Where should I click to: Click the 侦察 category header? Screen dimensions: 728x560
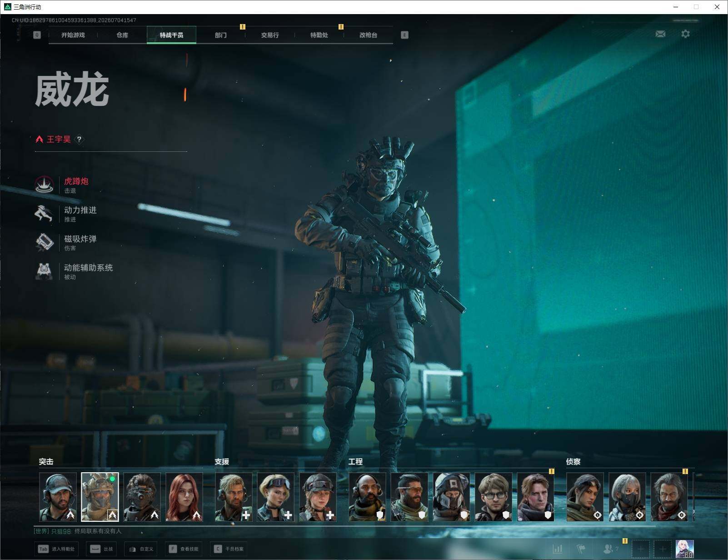click(x=573, y=461)
